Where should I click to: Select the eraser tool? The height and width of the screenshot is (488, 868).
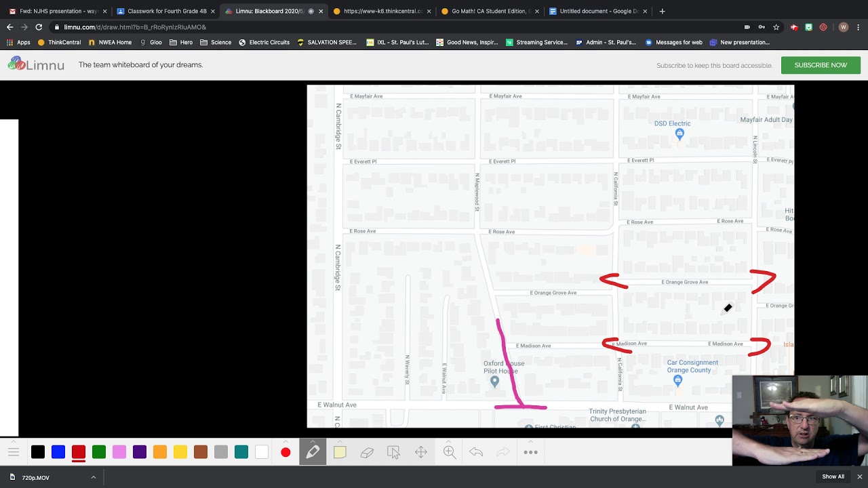(x=367, y=452)
